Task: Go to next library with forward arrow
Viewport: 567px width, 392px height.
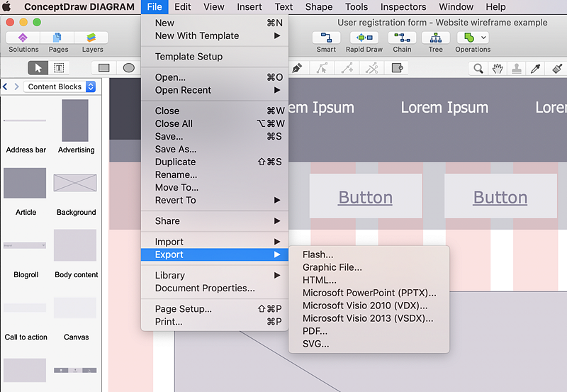Action: tap(16, 86)
